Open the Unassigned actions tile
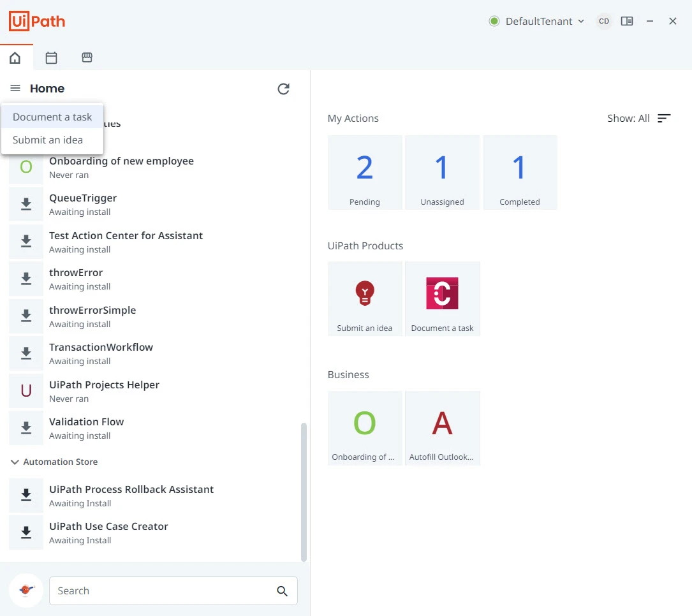This screenshot has height=616, width=692. (442, 173)
